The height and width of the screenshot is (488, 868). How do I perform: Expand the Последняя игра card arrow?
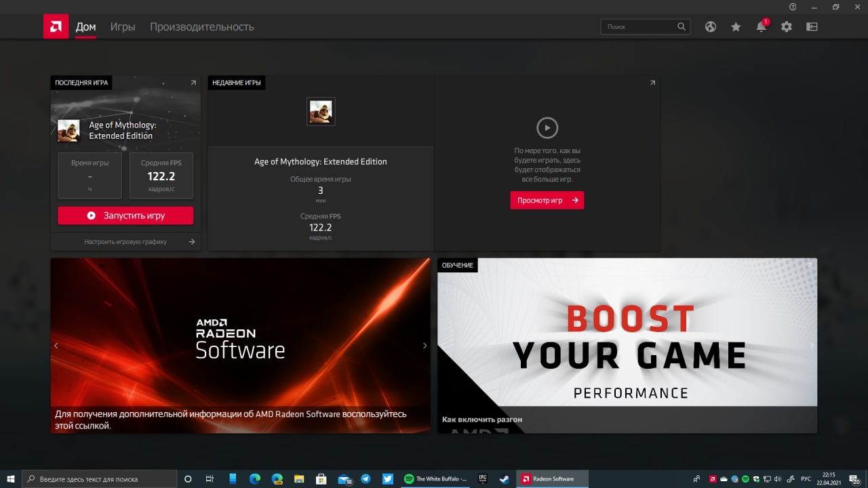193,83
